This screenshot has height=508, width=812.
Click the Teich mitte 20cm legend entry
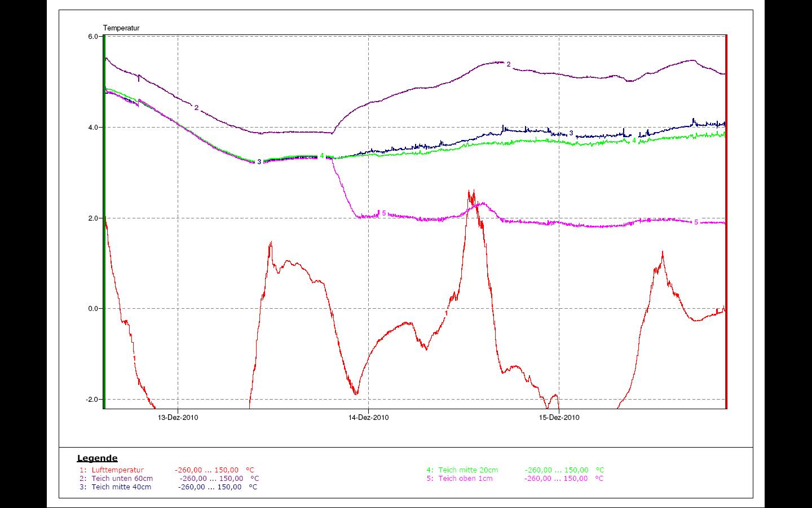point(468,470)
